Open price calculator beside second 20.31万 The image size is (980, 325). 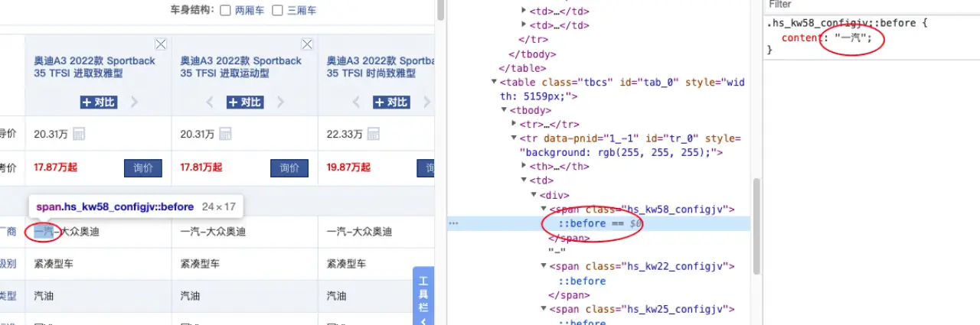pyautogui.click(x=225, y=134)
